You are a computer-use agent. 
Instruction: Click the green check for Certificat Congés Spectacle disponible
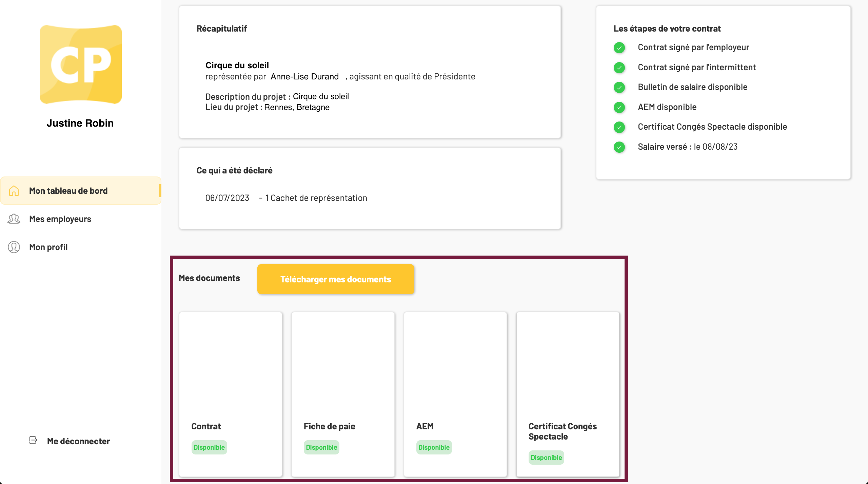coord(619,127)
